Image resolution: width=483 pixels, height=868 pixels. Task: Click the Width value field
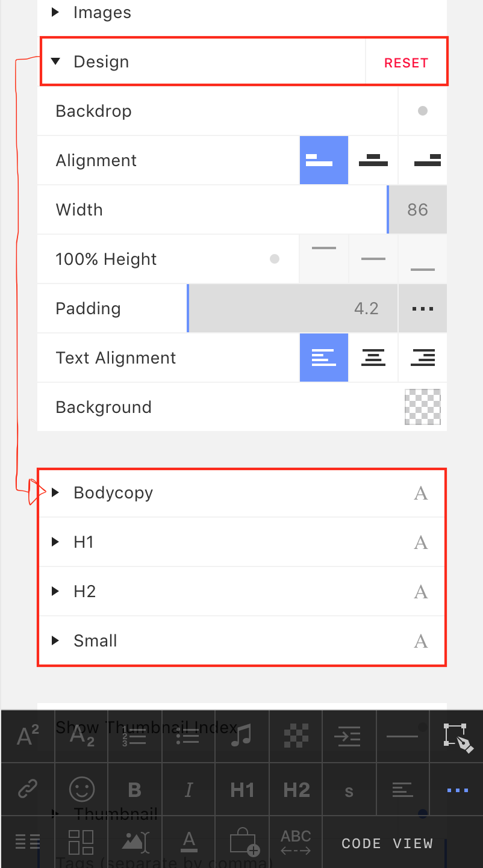tap(417, 209)
